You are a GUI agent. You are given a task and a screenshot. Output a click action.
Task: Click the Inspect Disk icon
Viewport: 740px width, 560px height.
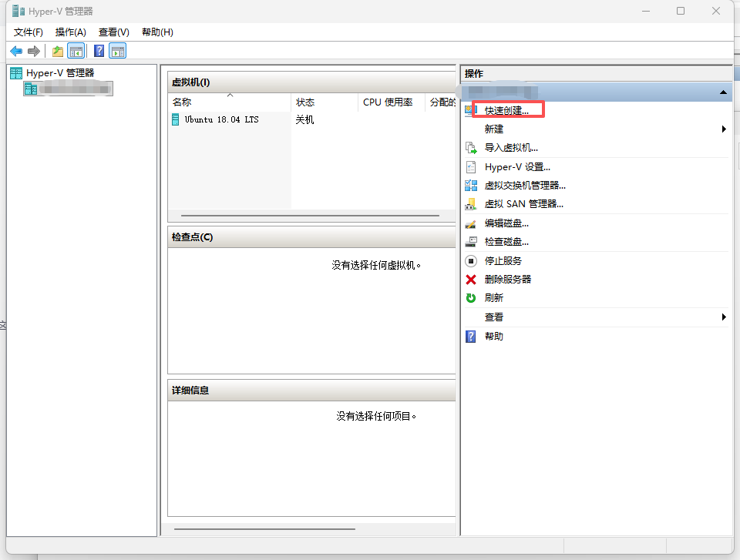[471, 242]
